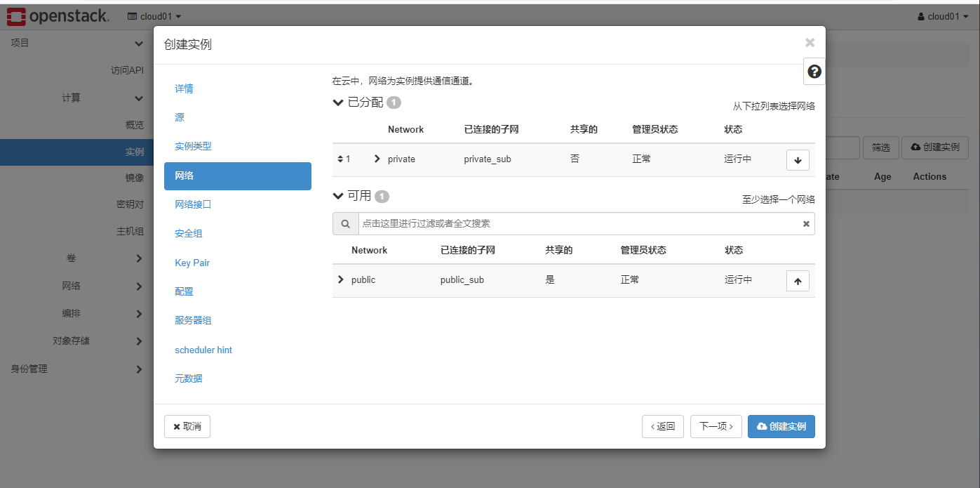Click the blue Launch Instance button

pos(781,426)
